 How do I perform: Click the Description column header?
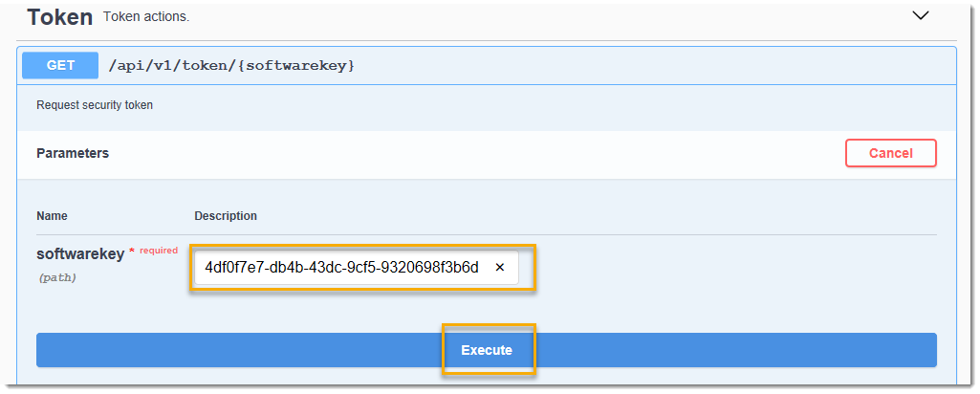coord(226,216)
